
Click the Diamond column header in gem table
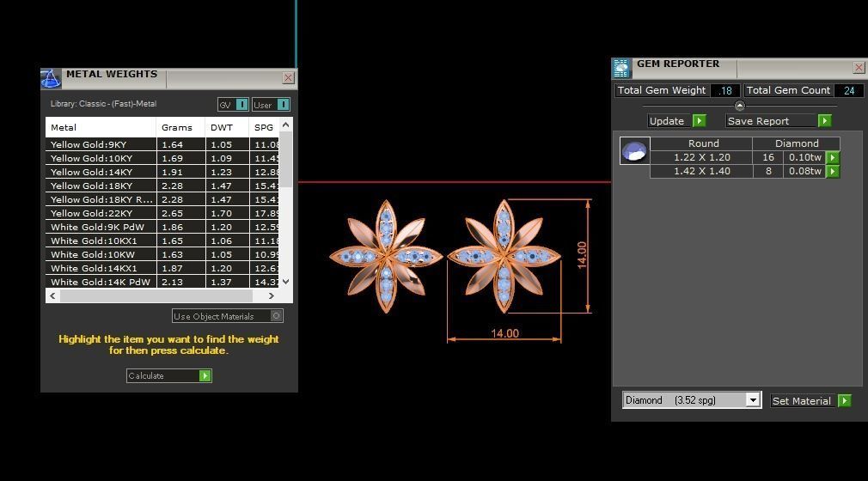(x=796, y=143)
